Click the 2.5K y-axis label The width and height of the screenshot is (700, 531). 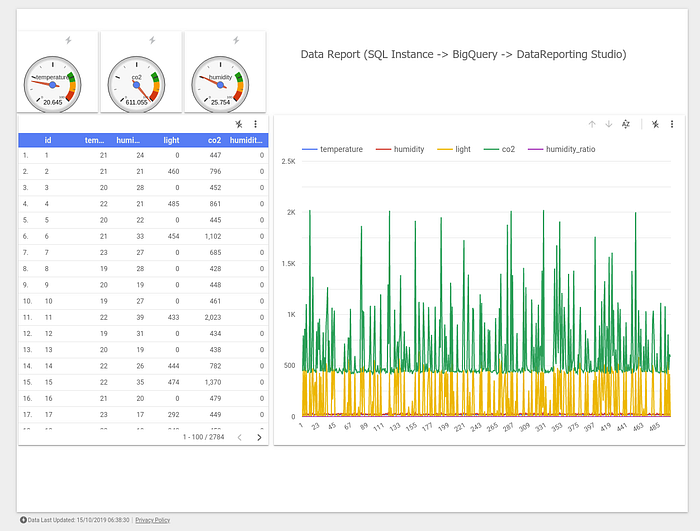click(288, 161)
